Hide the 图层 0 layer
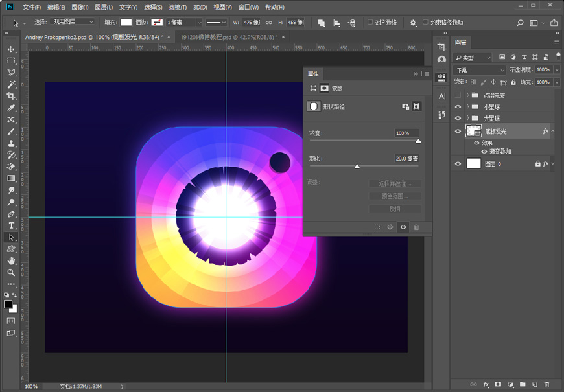The image size is (564, 392). (x=458, y=164)
